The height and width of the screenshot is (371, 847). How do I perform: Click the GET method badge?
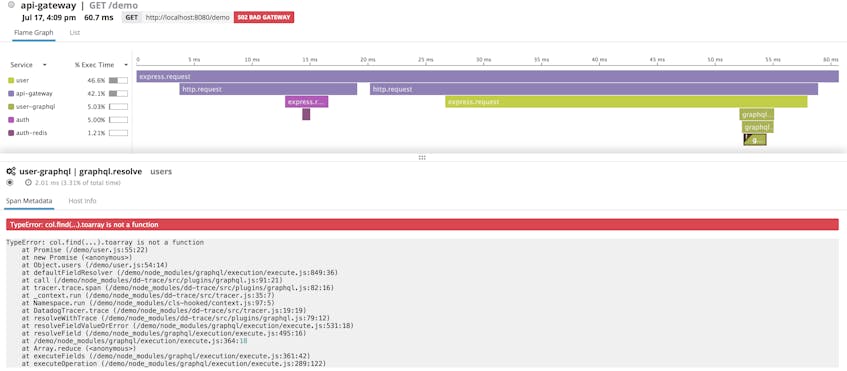click(x=132, y=17)
